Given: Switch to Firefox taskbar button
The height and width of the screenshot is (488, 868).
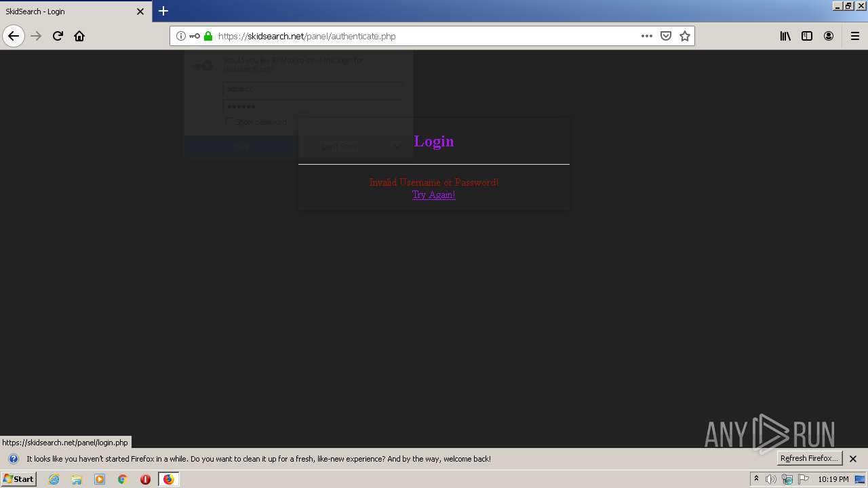Looking at the screenshot, I should (169, 479).
